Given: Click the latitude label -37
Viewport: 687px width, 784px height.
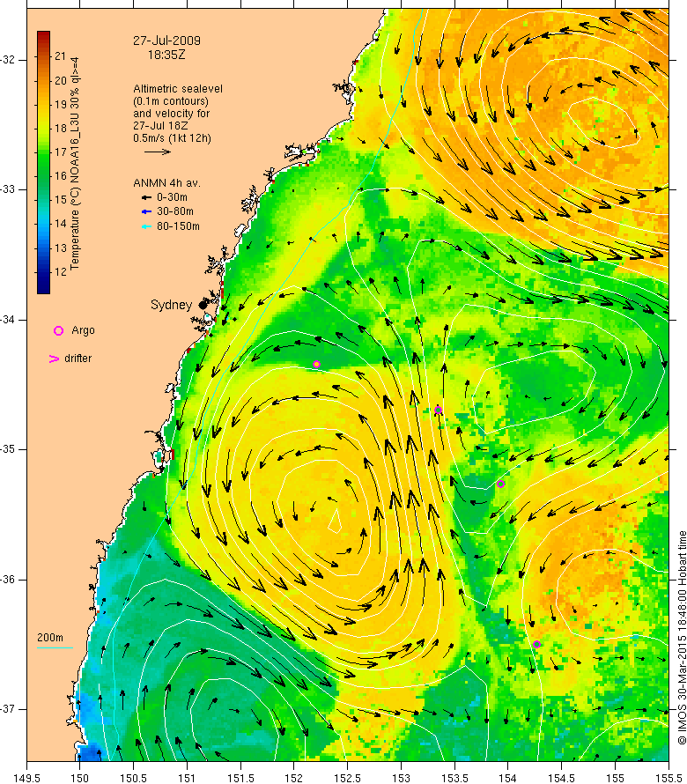Looking at the screenshot, I should point(9,709).
